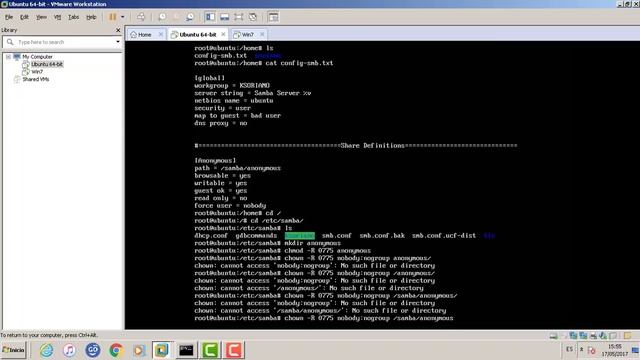The width and height of the screenshot is (640, 360).
Task: Click the Take Snapshot toolbar icon
Action: pyautogui.click(x=162, y=17)
